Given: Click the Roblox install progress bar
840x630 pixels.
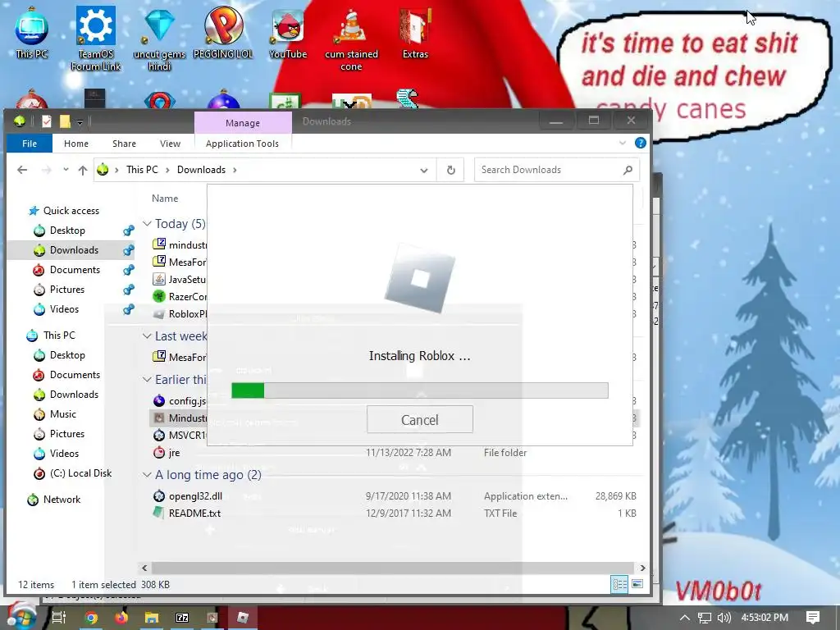Looking at the screenshot, I should [x=419, y=390].
